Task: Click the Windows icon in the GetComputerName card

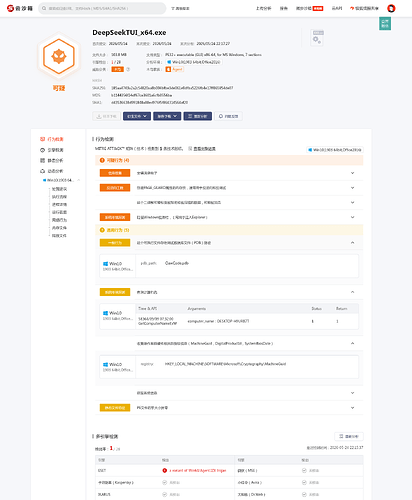Action: click(105, 313)
